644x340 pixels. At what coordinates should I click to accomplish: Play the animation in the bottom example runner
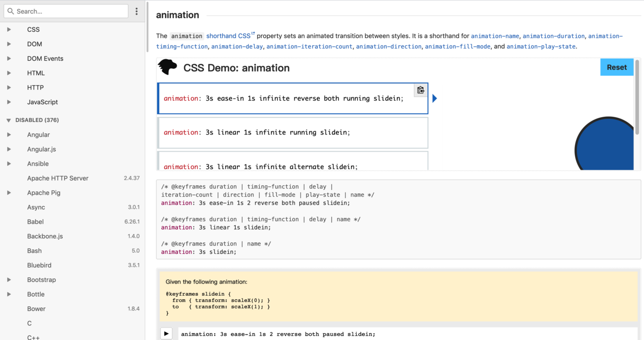point(166,333)
